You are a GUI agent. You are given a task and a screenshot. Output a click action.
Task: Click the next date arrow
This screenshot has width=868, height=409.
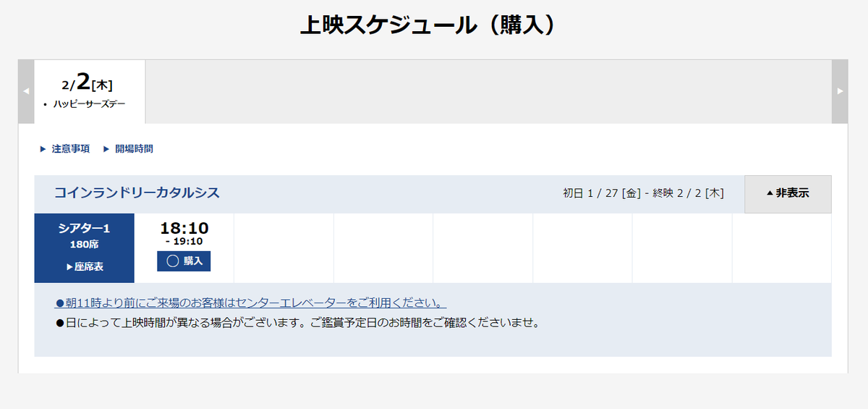[x=840, y=91]
